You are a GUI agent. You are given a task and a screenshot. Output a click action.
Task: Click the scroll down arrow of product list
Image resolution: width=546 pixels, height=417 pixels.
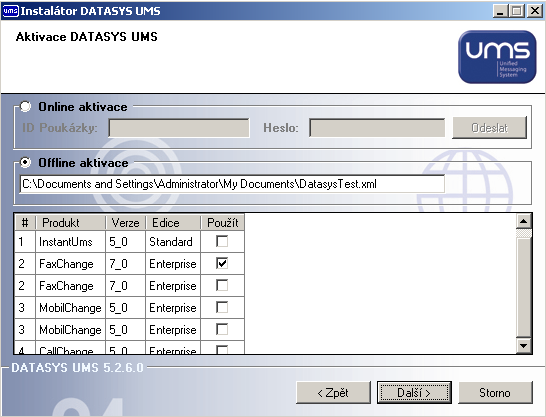tap(523, 345)
